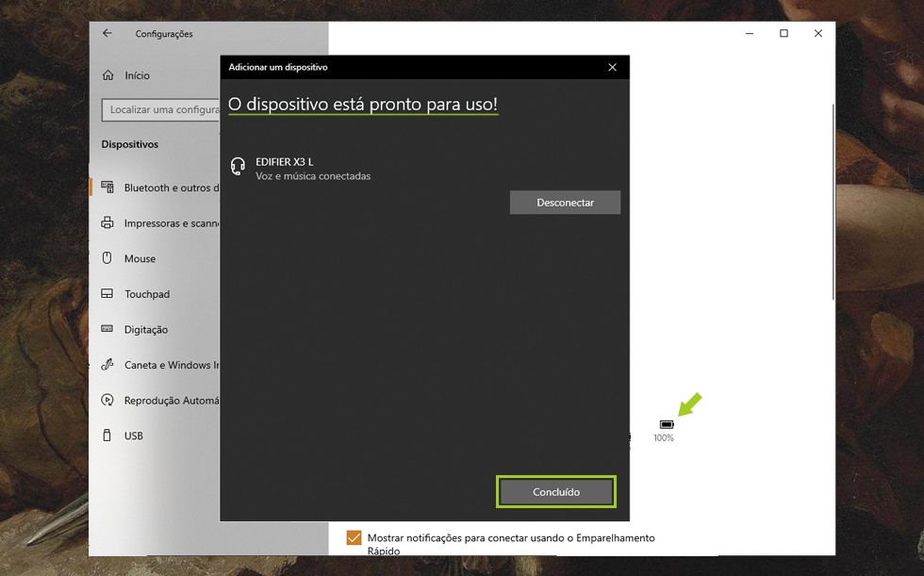Minimize the Configurações window
This screenshot has width=924, height=576.
[x=750, y=34]
